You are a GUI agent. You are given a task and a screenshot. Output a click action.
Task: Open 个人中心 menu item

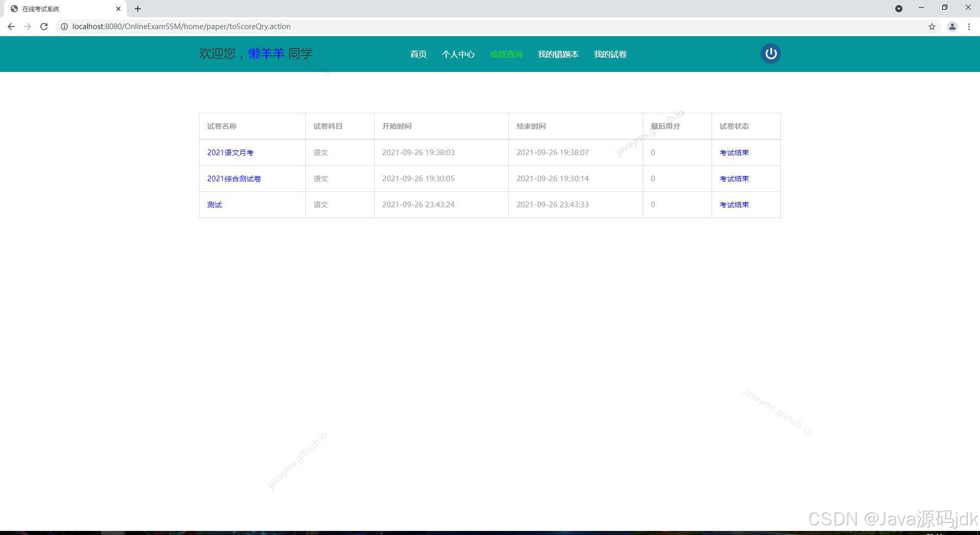coord(458,54)
